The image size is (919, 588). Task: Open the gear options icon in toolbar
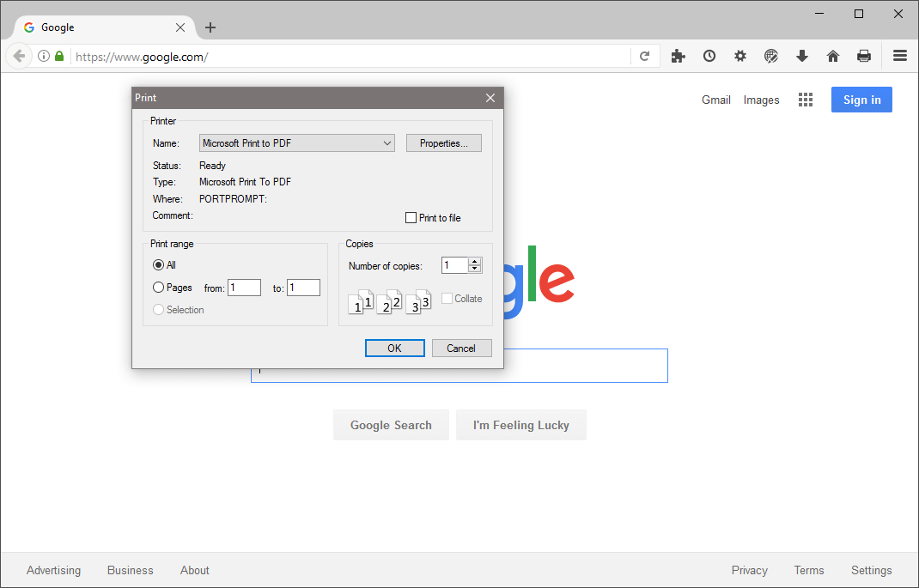click(x=740, y=56)
